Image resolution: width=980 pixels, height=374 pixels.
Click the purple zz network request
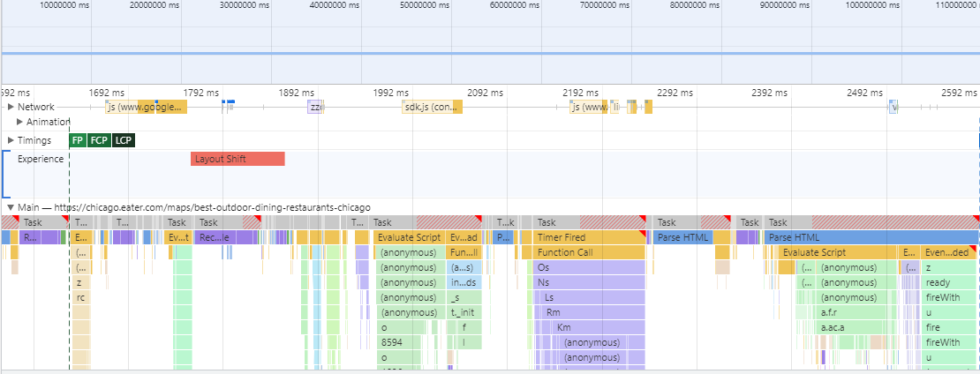315,107
